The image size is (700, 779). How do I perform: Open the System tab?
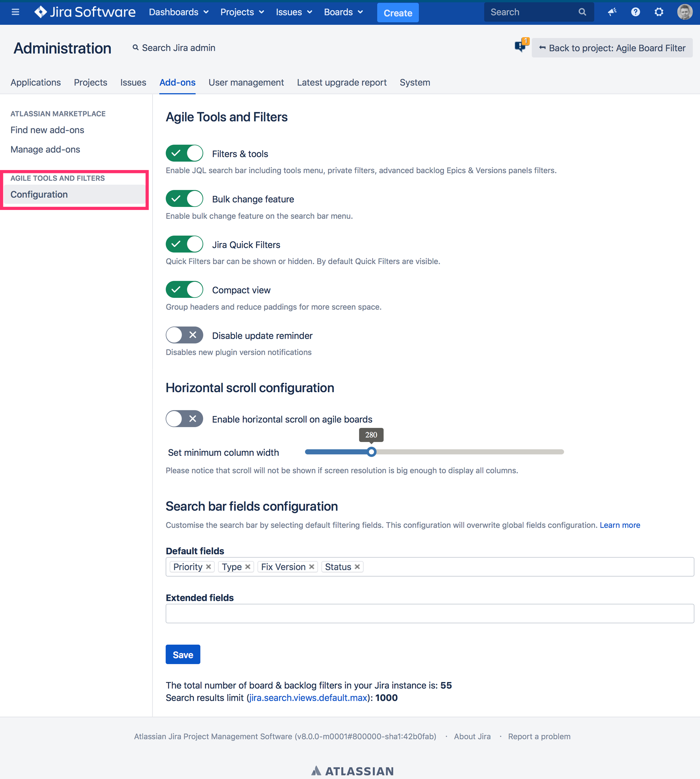(415, 82)
